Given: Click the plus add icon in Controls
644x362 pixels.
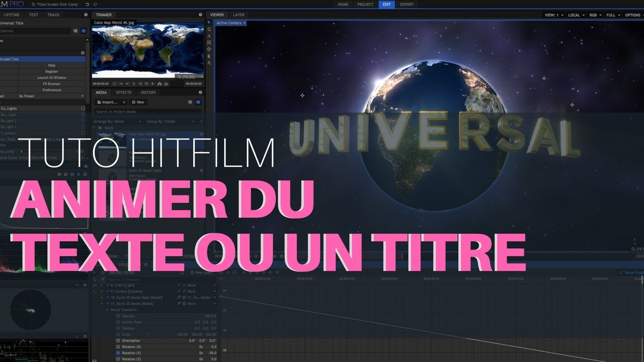Looking at the screenshot, I should 83,53.
